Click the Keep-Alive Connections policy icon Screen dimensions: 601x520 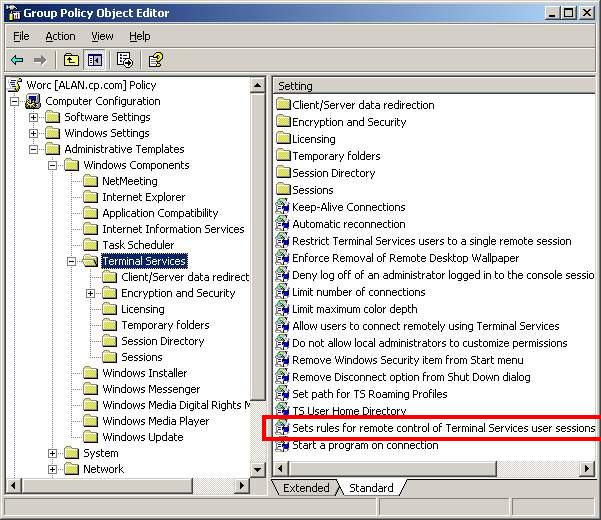[283, 207]
